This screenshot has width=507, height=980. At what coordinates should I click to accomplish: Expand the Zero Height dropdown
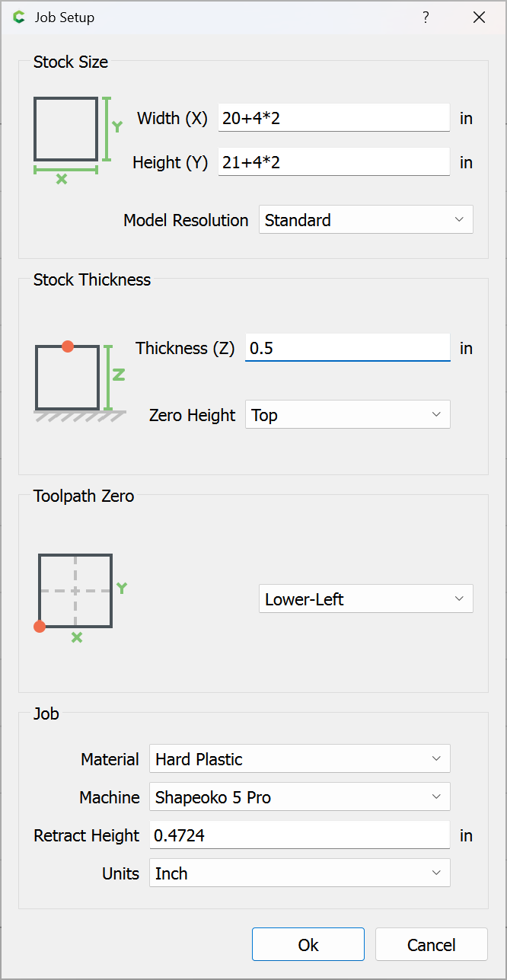[x=347, y=415]
